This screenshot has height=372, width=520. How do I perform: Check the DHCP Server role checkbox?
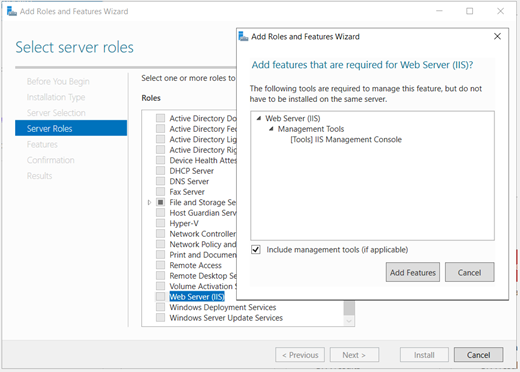pos(160,171)
